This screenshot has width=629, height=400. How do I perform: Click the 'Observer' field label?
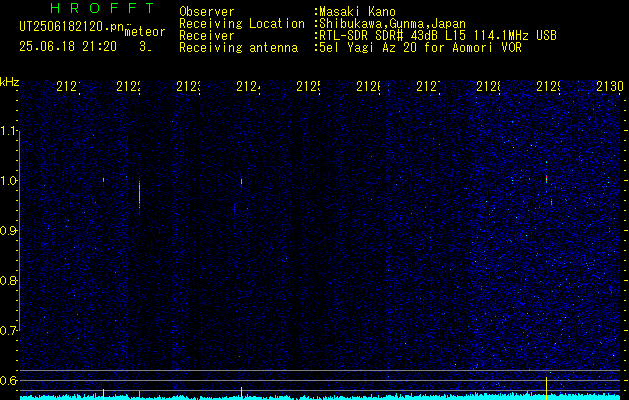[207, 12]
